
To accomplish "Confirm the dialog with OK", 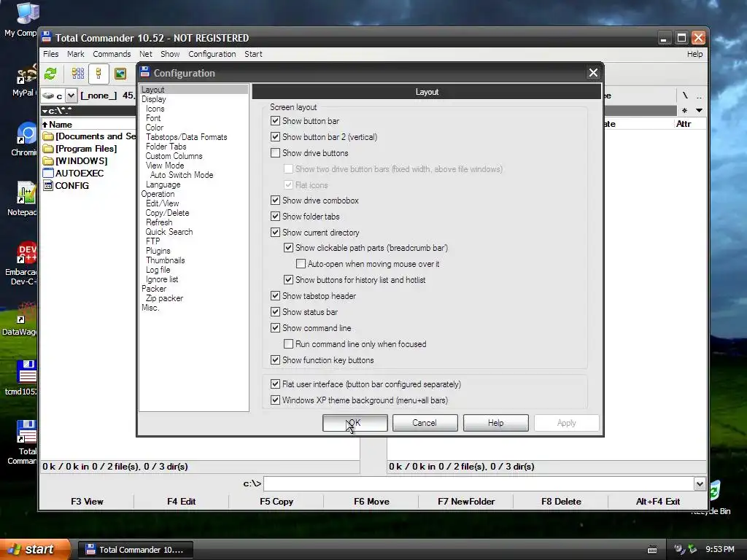I will (355, 423).
